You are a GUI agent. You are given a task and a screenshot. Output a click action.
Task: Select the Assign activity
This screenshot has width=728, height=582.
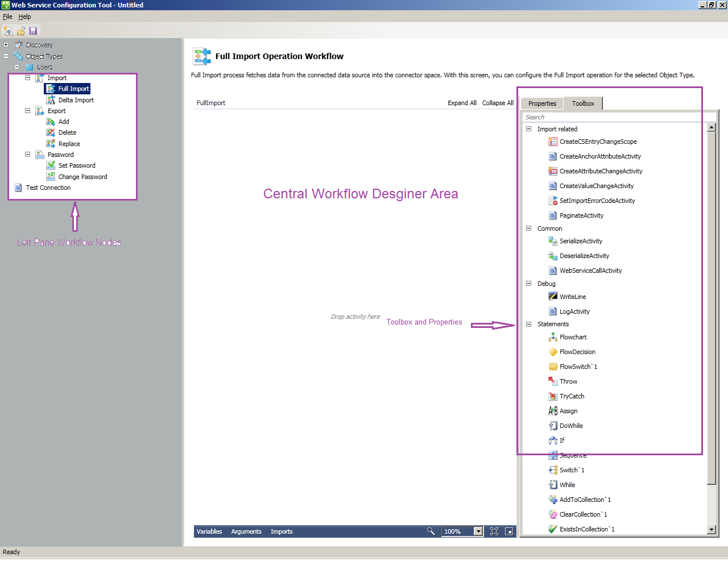point(569,411)
